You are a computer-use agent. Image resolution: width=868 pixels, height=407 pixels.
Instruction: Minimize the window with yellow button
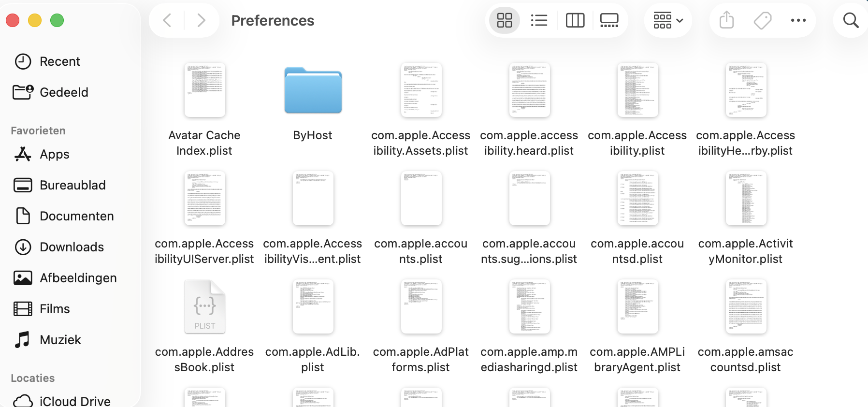click(35, 20)
